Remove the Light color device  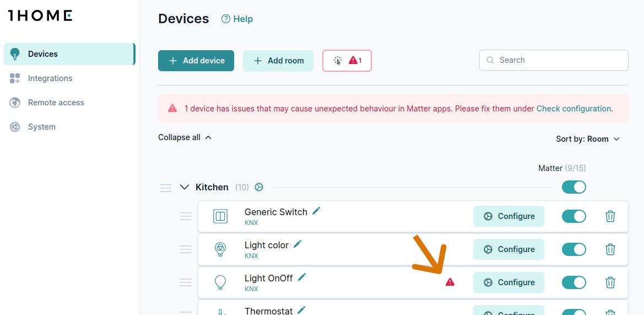point(610,249)
